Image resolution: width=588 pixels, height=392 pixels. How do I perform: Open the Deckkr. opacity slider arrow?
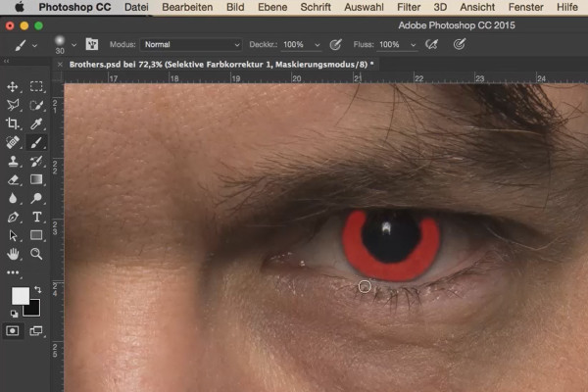(x=318, y=45)
